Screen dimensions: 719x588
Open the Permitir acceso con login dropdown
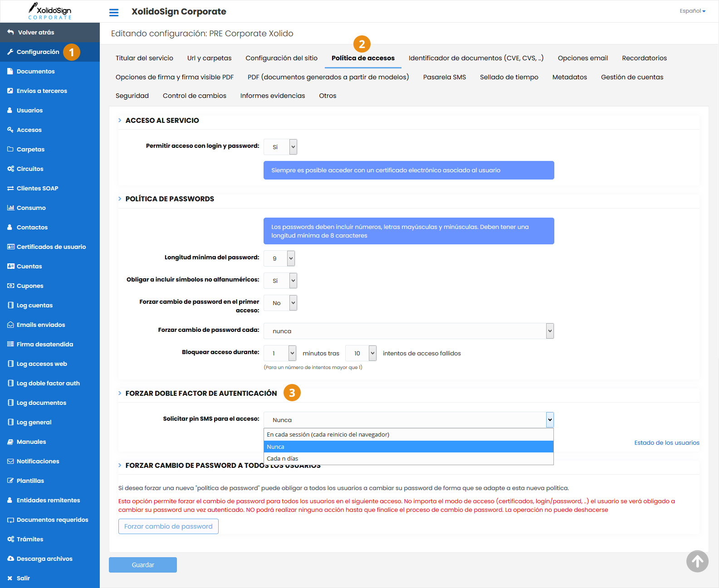(280, 147)
